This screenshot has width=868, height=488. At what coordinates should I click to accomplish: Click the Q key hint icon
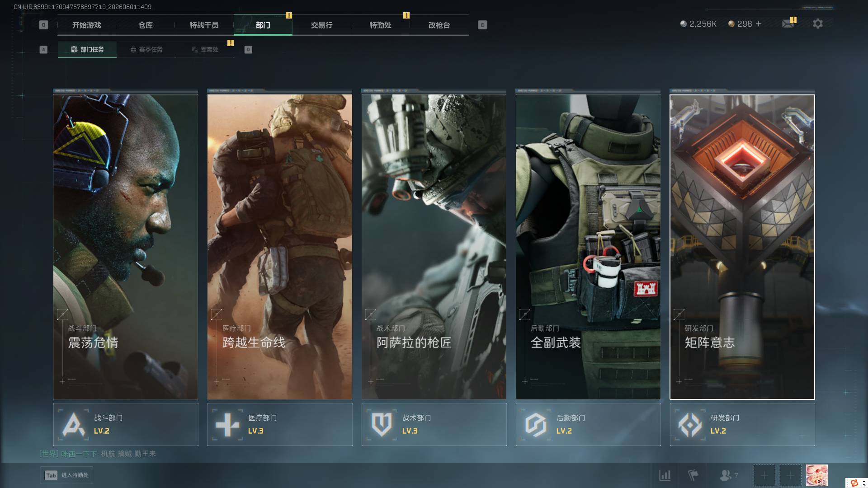(43, 25)
